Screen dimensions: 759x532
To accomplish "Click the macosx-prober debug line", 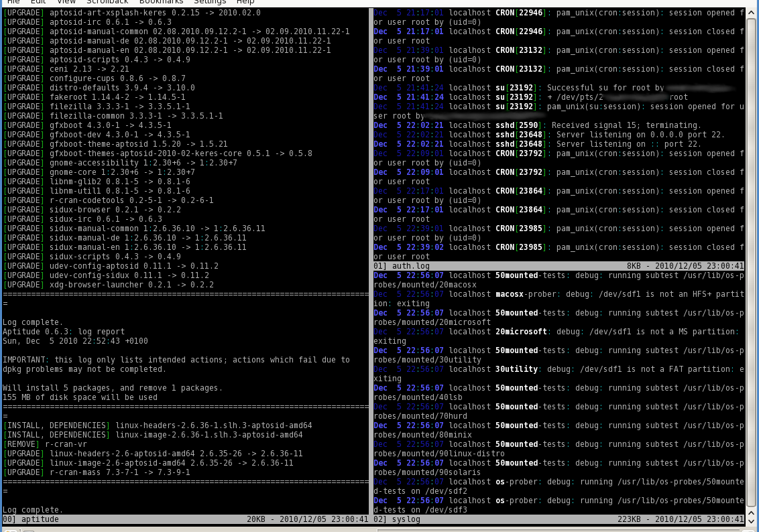I will [x=558, y=294].
